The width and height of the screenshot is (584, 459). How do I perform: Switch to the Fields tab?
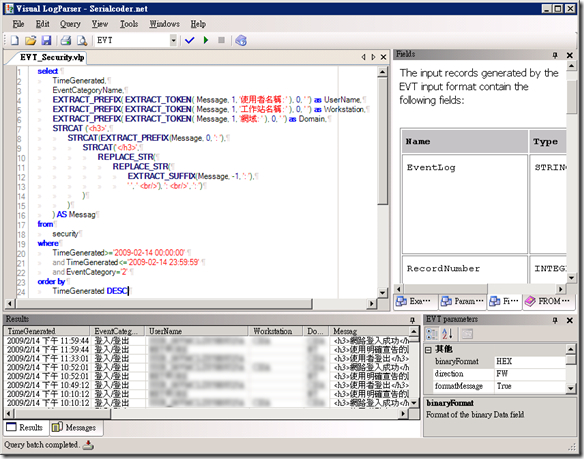pyautogui.click(x=504, y=301)
